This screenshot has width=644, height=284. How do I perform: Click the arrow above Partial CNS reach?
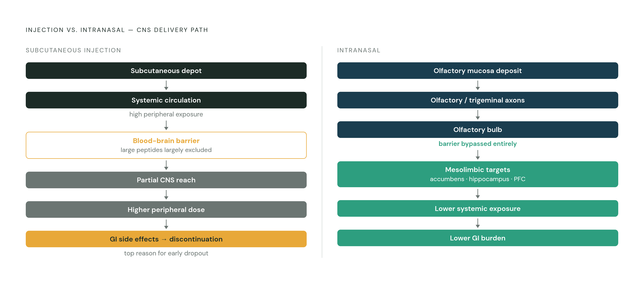(x=166, y=165)
